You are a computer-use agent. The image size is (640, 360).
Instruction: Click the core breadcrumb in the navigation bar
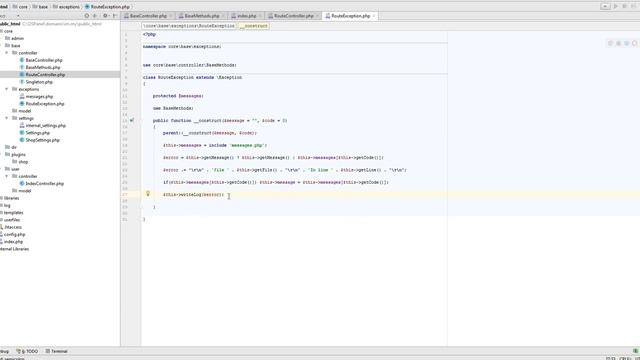[x=20, y=7]
